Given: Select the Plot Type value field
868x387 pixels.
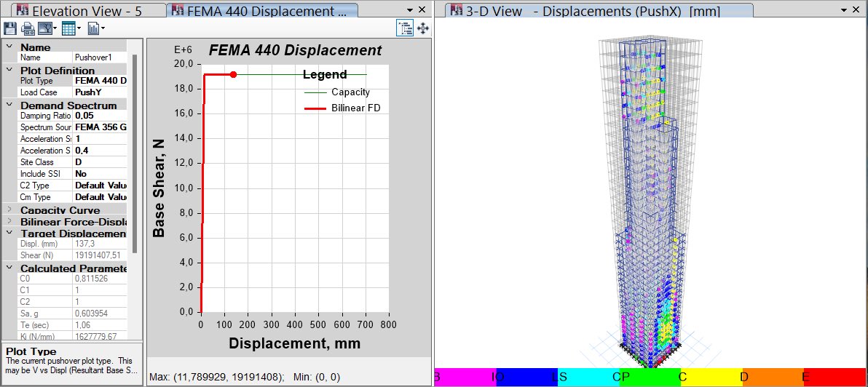Looking at the screenshot, I should (100, 81).
